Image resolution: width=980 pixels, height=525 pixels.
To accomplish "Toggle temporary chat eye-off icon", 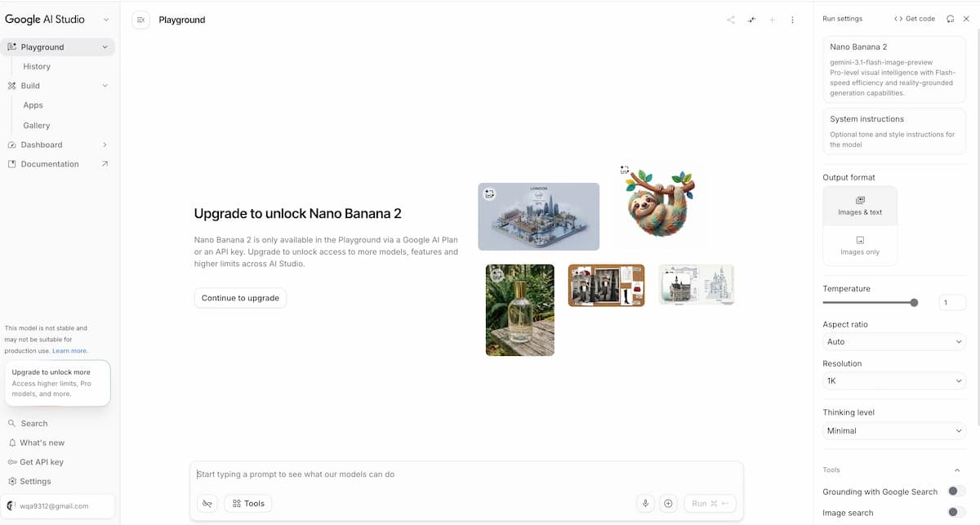I will click(x=207, y=504).
